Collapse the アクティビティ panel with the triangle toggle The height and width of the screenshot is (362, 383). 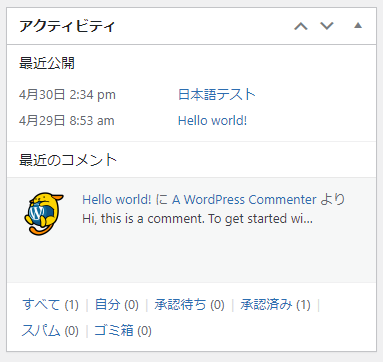pos(358,25)
